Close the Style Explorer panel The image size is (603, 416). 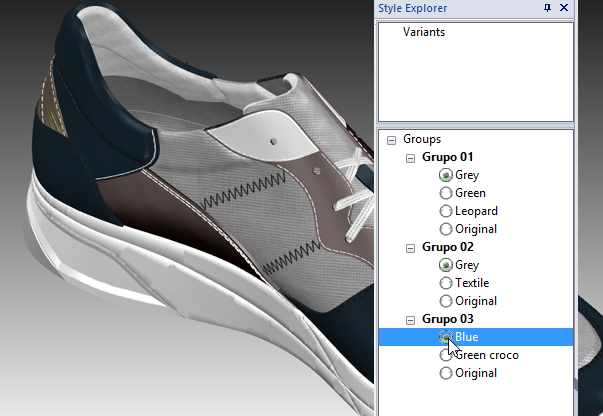pyautogui.click(x=564, y=8)
